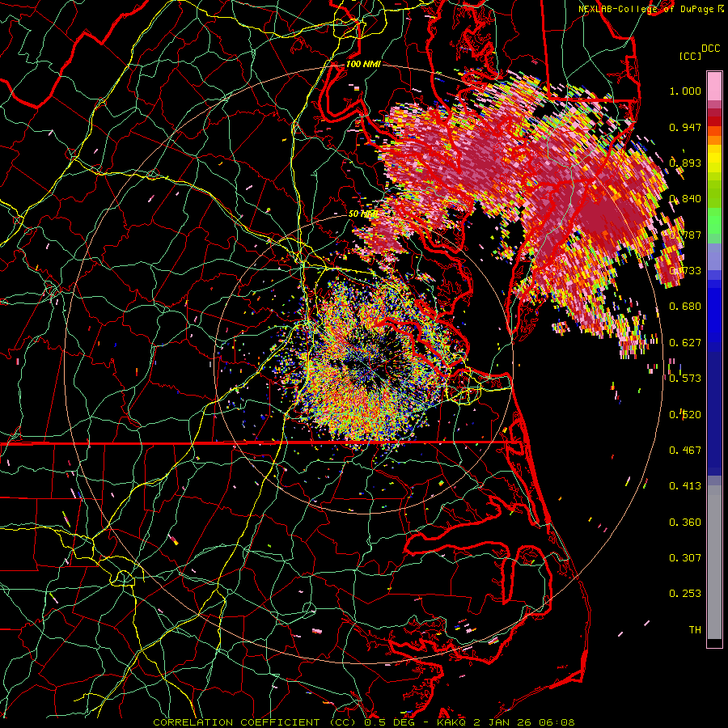This screenshot has height=728, width=728.
Task: Click the 0.520 scale value
Action: 685,414
